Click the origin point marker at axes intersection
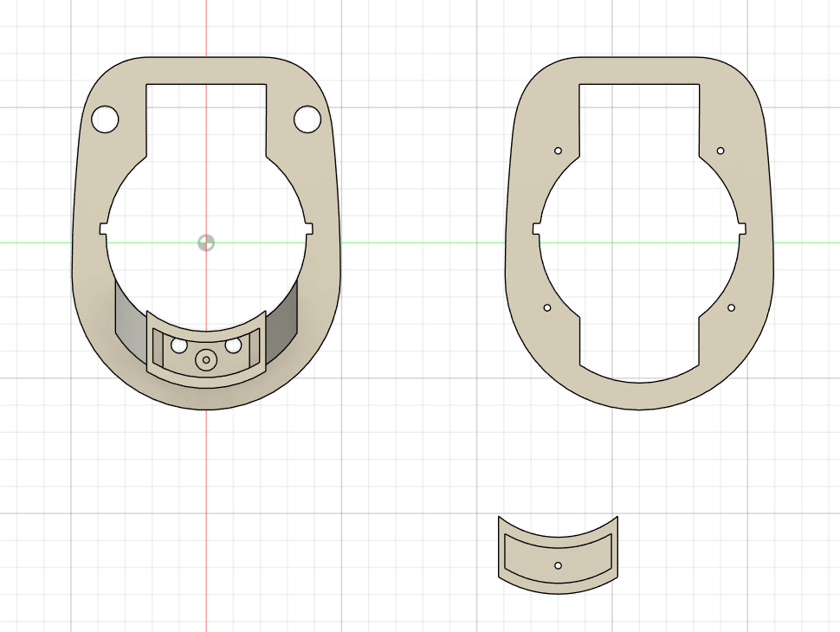Screen dimensions: 840x632 [x=206, y=242]
